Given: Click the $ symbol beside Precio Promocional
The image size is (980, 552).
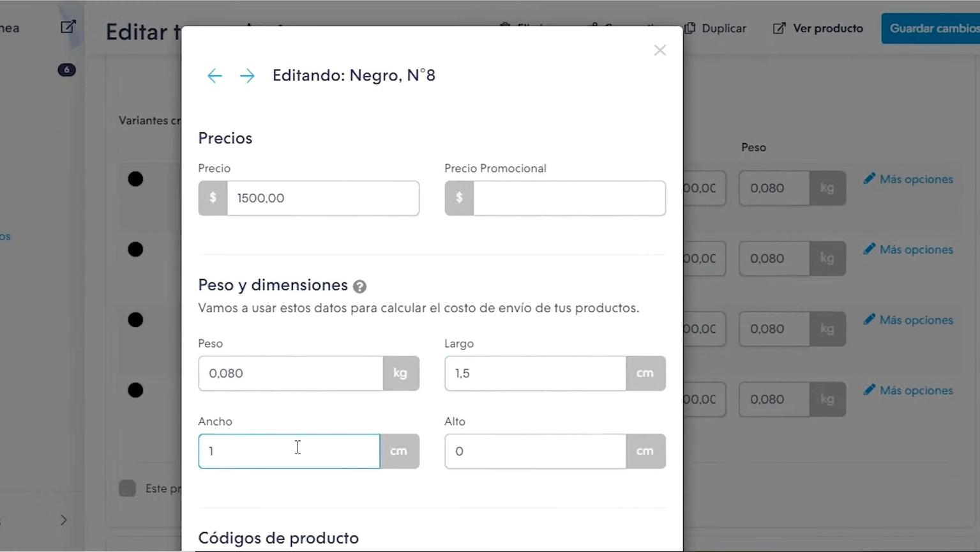Looking at the screenshot, I should click(459, 198).
